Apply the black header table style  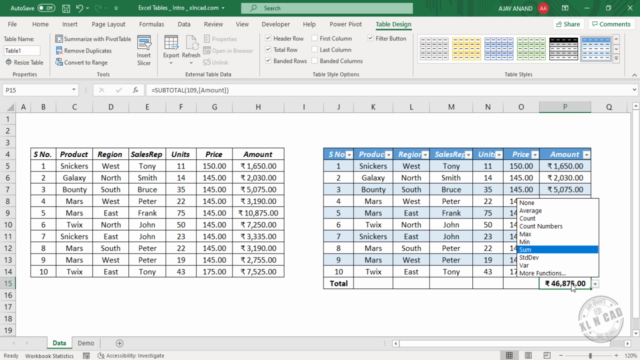click(x=563, y=49)
